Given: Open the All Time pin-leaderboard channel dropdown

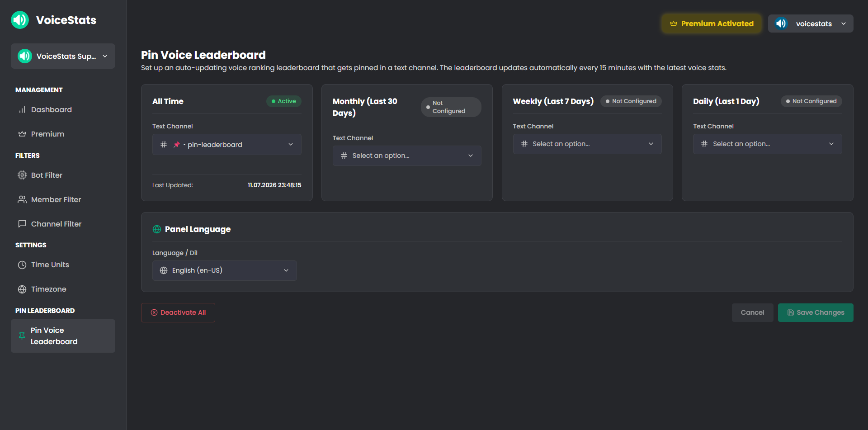Looking at the screenshot, I should coord(227,144).
